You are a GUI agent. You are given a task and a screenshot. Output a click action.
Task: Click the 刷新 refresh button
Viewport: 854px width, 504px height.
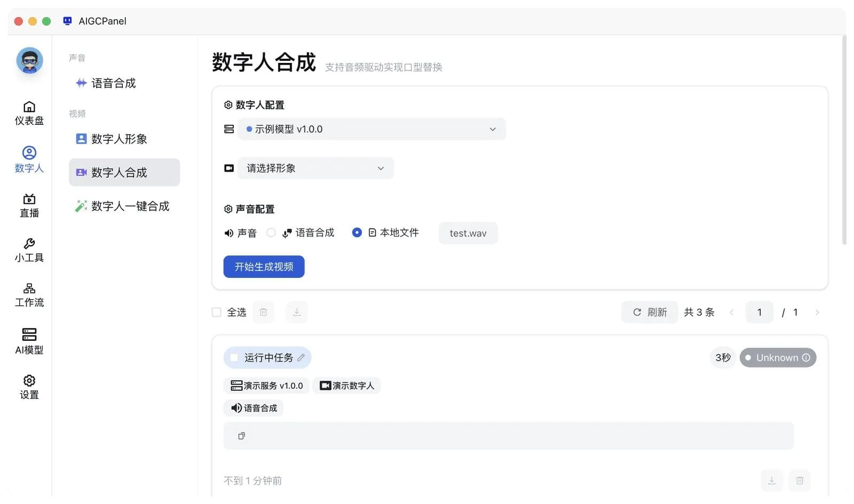point(650,312)
